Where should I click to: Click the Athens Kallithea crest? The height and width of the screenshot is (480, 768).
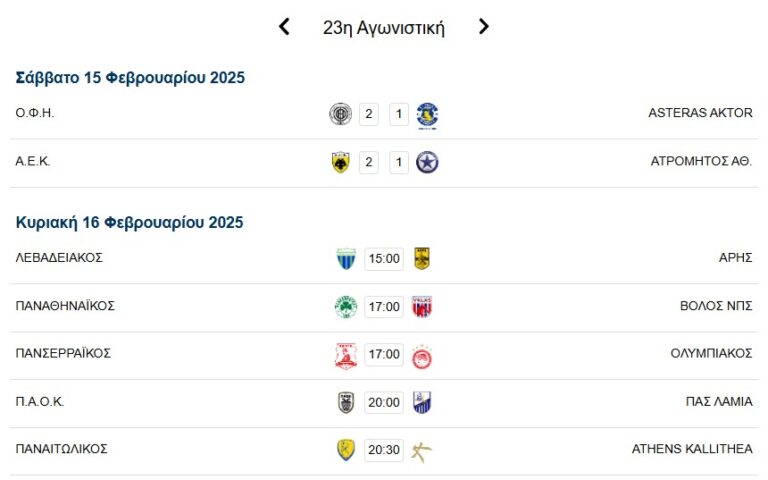click(x=422, y=451)
